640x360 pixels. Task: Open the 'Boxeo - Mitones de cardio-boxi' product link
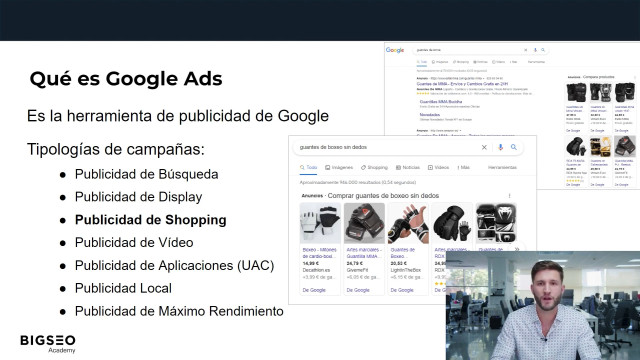pyautogui.click(x=320, y=253)
